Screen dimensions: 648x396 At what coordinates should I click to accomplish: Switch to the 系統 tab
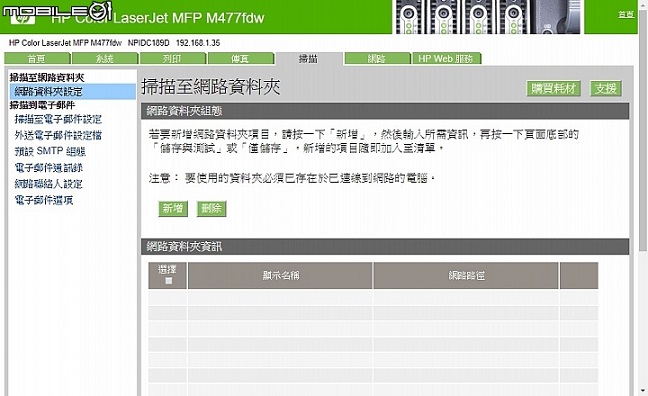point(105,59)
